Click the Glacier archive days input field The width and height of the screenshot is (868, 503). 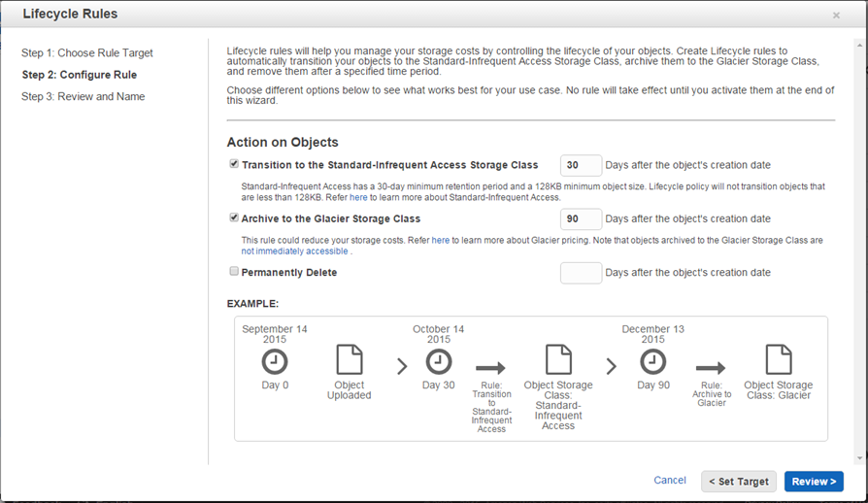click(x=581, y=219)
